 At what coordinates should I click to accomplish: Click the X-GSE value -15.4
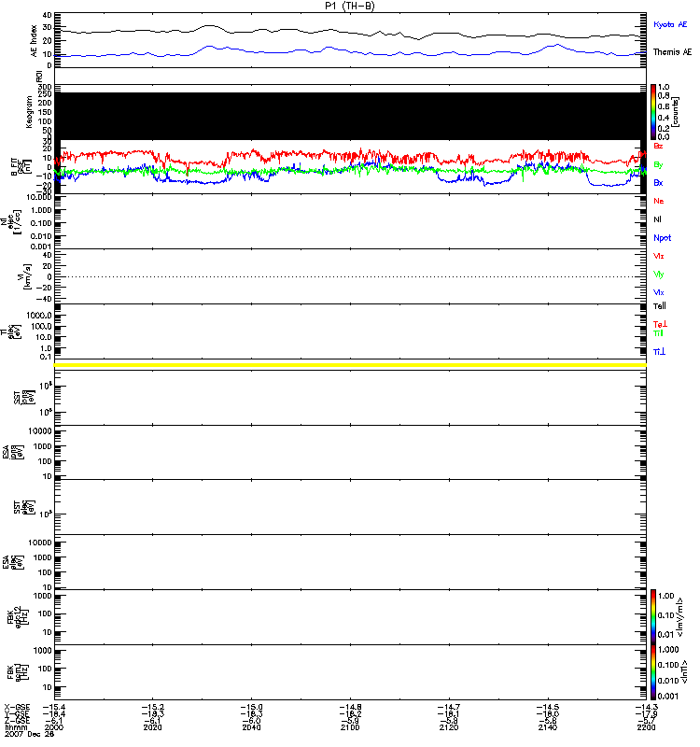(54, 707)
